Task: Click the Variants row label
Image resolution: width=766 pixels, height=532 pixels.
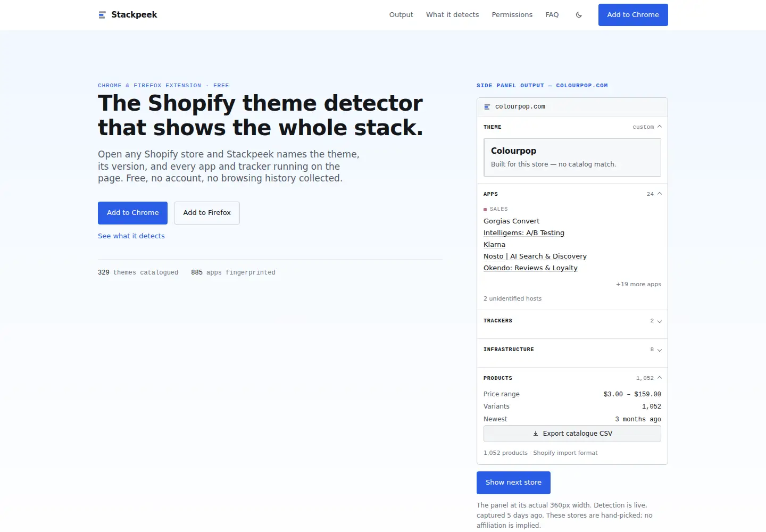Action: click(496, 406)
